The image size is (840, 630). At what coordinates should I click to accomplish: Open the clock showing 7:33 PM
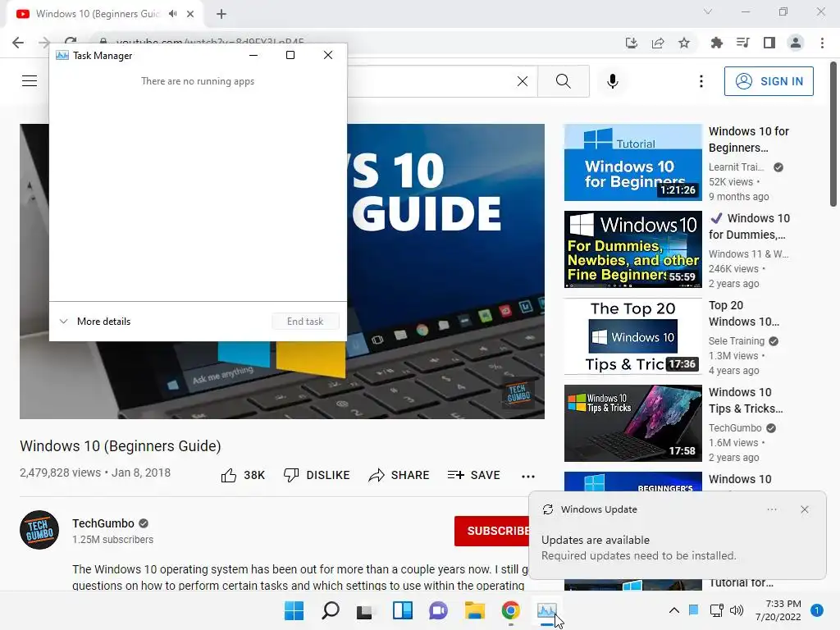pos(778,610)
